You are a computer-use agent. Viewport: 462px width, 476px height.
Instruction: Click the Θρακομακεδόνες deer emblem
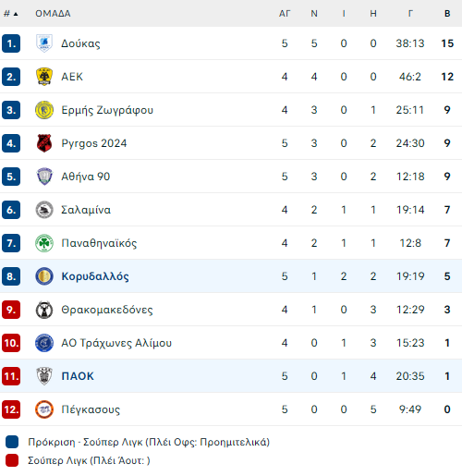click(x=44, y=310)
